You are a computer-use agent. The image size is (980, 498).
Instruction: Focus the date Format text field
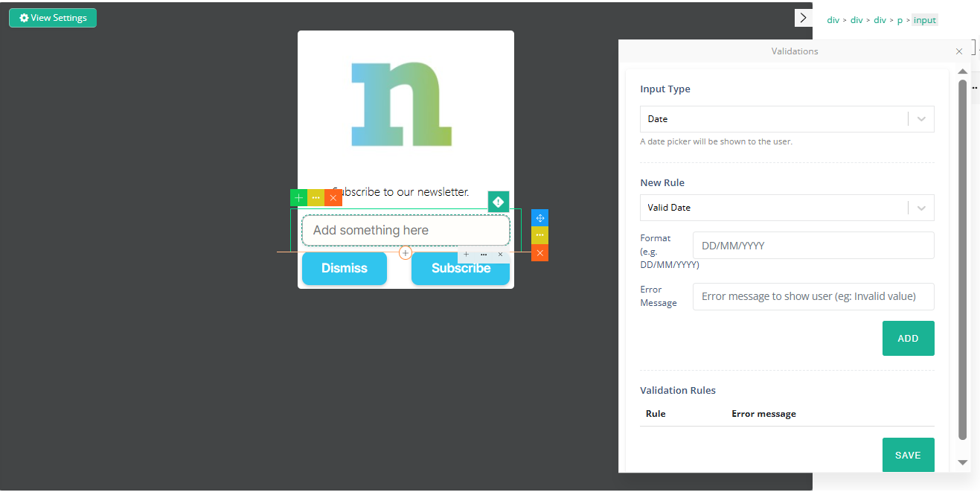pyautogui.click(x=813, y=246)
